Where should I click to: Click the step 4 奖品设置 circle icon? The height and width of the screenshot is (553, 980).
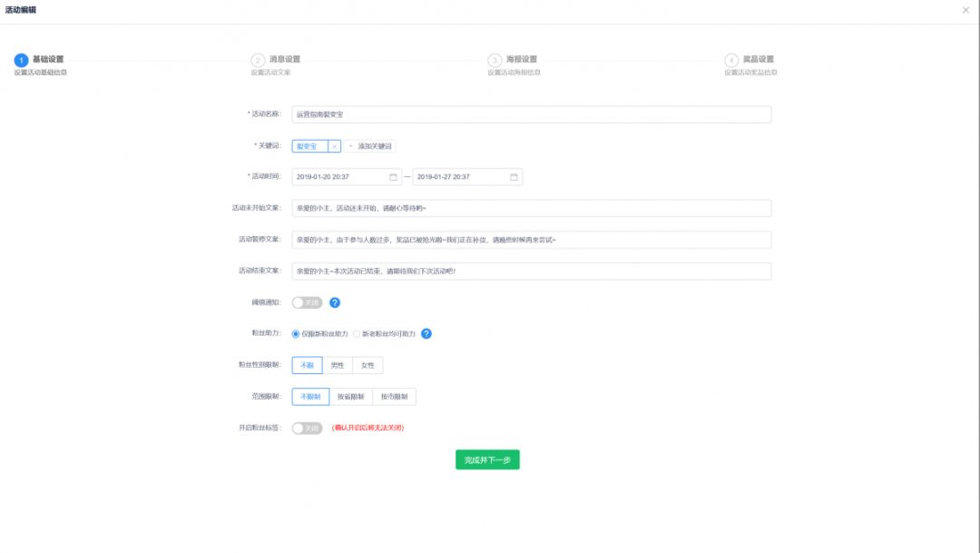pyautogui.click(x=731, y=61)
